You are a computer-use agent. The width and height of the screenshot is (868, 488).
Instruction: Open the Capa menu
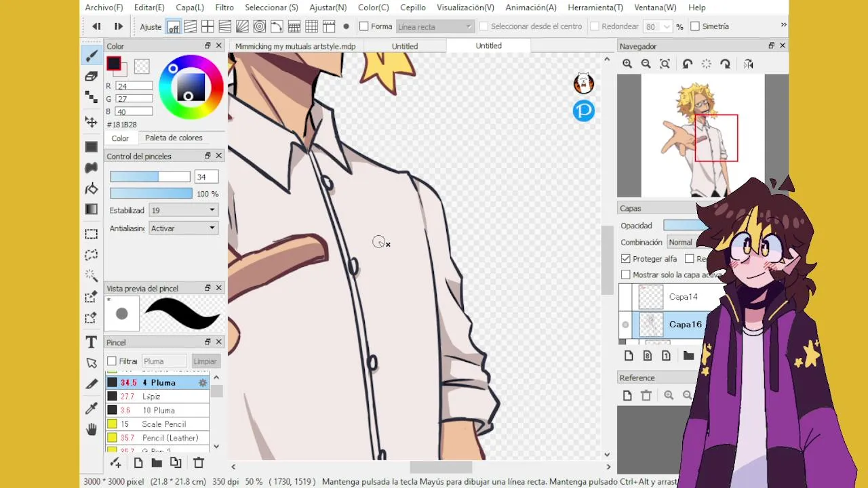tap(190, 7)
